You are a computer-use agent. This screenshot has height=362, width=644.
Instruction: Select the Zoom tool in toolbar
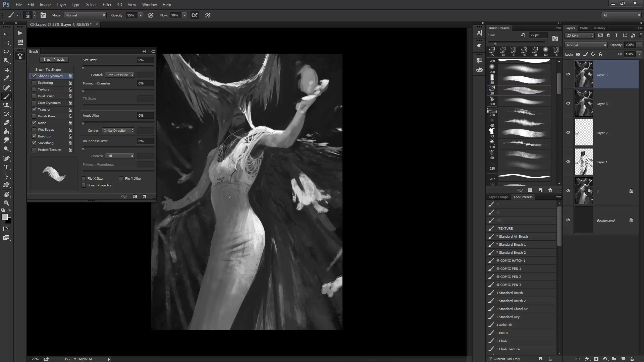click(6, 203)
